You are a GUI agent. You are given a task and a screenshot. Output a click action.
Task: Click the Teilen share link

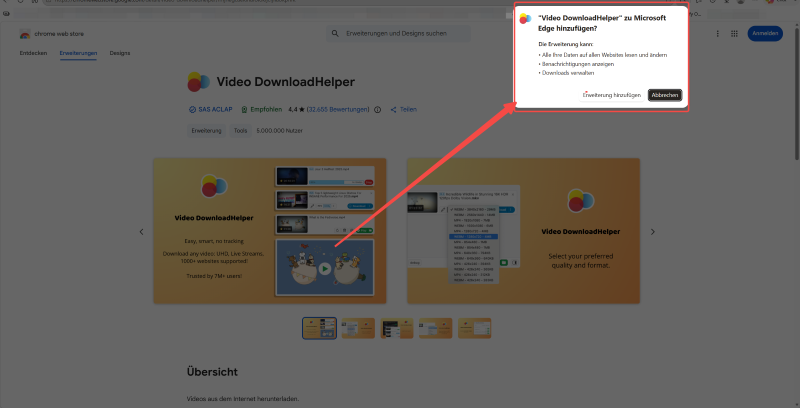[x=404, y=110]
